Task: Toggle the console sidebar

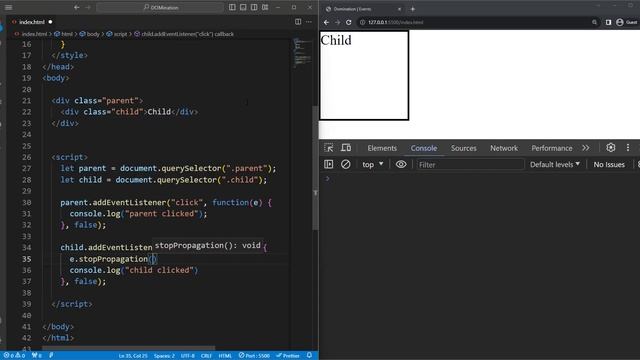Action: 329,164
